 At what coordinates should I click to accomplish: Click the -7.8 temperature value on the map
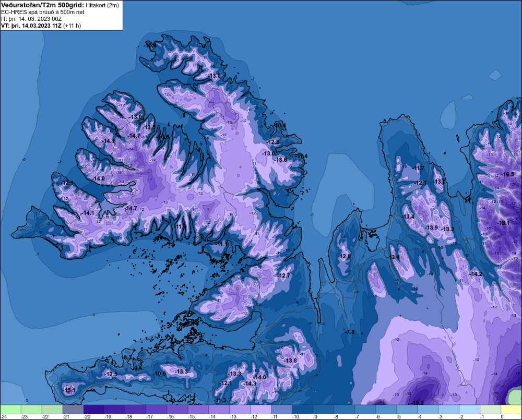pos(349,332)
